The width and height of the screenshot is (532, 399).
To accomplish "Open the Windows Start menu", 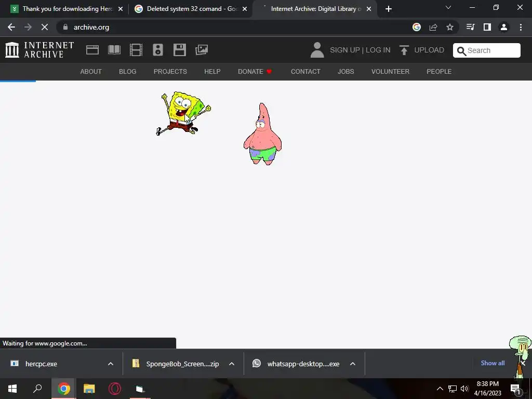I will (x=12, y=389).
